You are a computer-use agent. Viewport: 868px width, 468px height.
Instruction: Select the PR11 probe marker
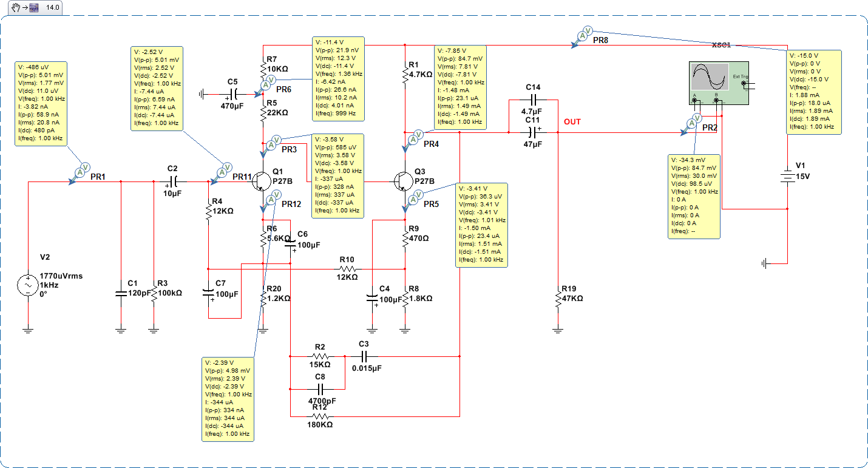[x=220, y=173]
